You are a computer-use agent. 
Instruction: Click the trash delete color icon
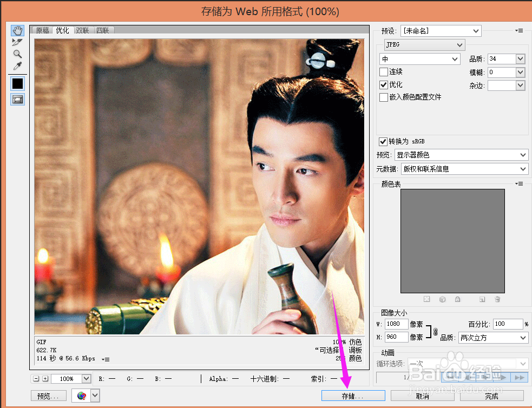click(x=497, y=299)
